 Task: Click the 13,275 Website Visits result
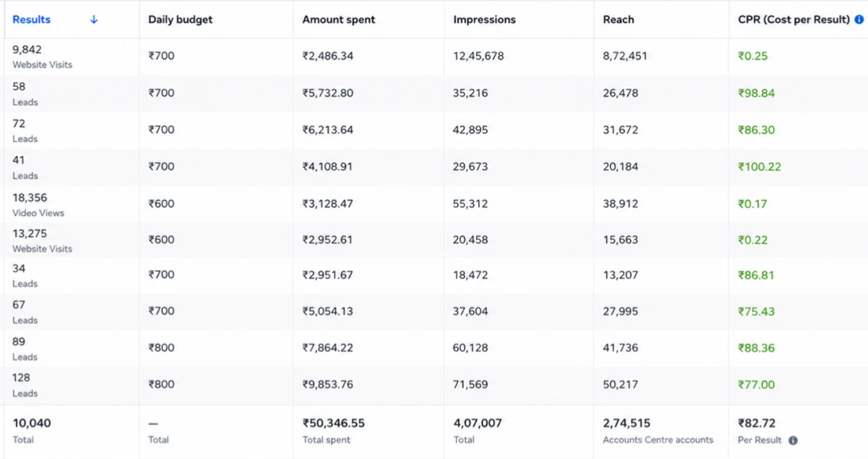click(42, 241)
